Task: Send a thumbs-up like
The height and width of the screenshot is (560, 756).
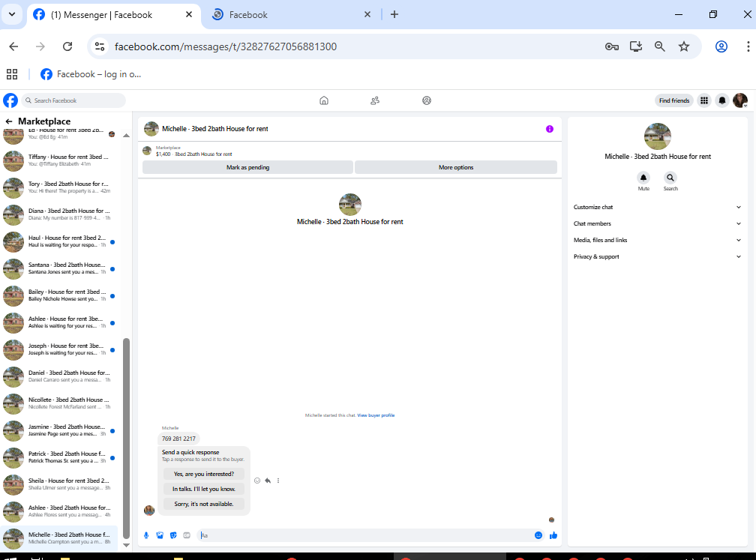Action: (553, 535)
